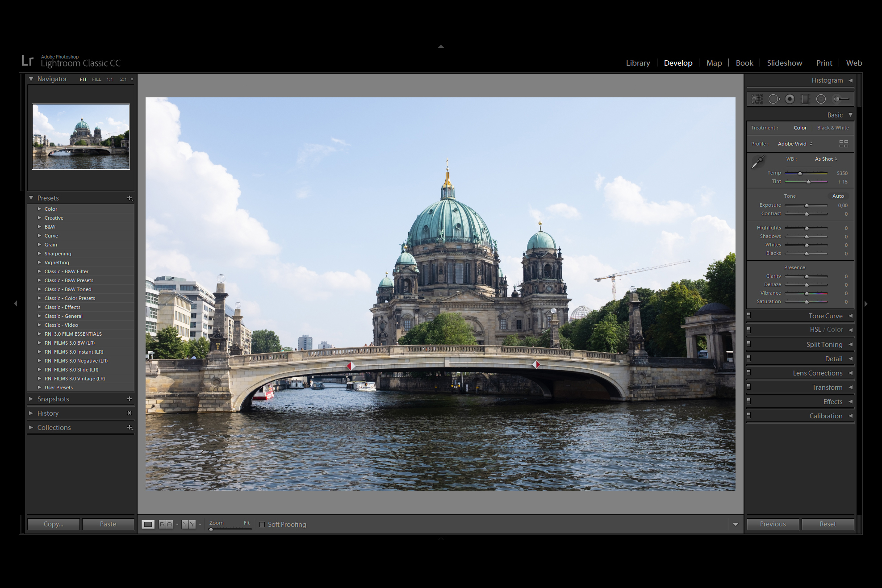882x588 pixels.
Task: Activate the White Balance eyedropper
Action: pos(759,161)
